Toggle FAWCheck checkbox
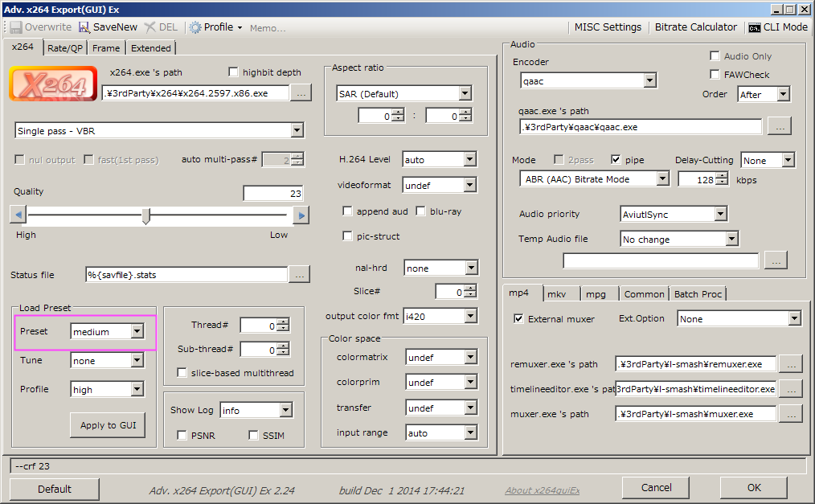Image resolution: width=815 pixels, height=504 pixels. (715, 74)
